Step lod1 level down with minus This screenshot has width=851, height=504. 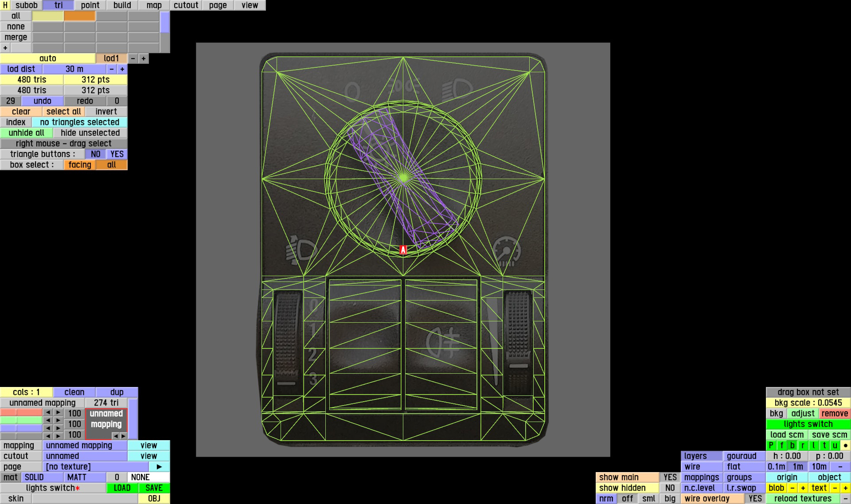tap(133, 59)
